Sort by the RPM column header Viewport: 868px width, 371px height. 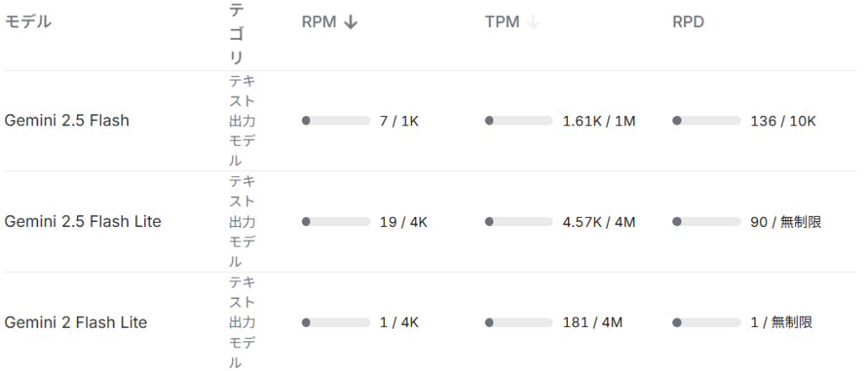(319, 23)
